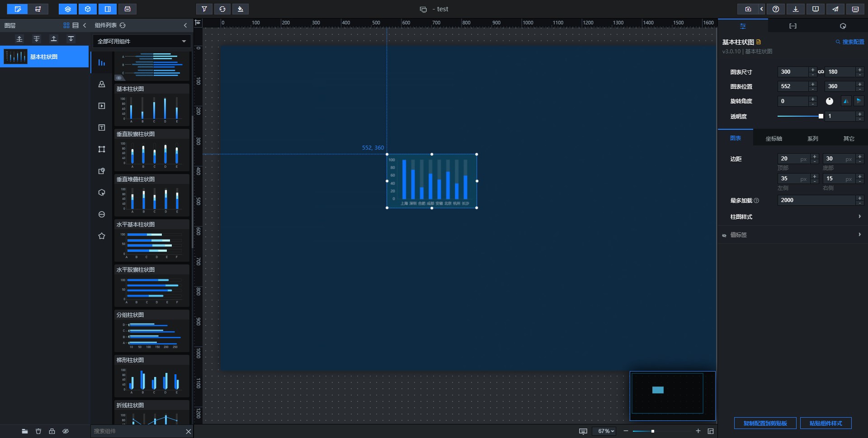
Task: Switch layers to list view
Action: 75,25
